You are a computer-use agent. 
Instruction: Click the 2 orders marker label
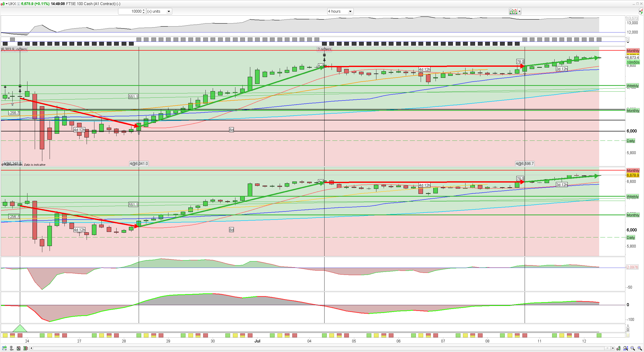pos(324,49)
